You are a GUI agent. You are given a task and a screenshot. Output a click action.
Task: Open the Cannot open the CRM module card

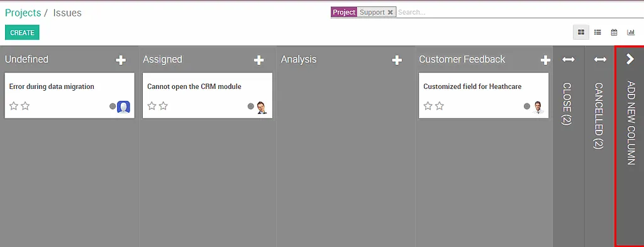pyautogui.click(x=208, y=96)
